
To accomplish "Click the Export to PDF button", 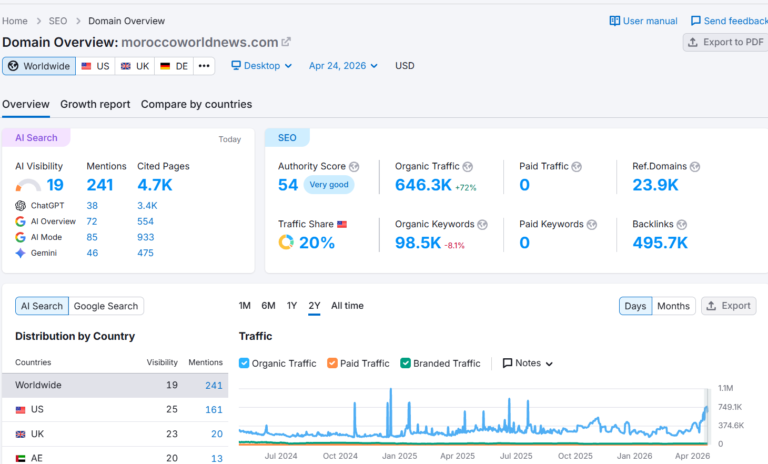I will tap(725, 42).
